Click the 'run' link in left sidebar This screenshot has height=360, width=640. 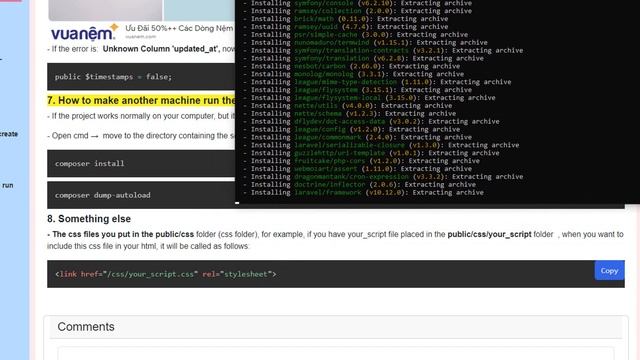pos(7,185)
